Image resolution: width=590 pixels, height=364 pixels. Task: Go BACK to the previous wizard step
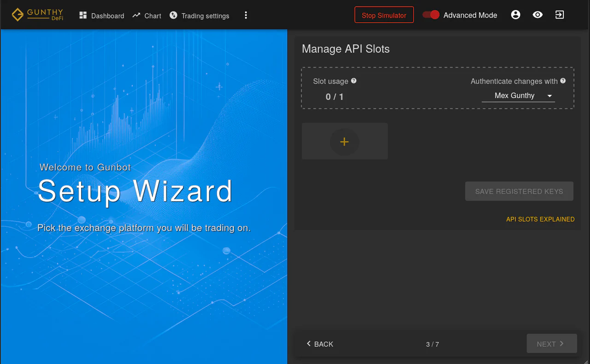tap(320, 344)
